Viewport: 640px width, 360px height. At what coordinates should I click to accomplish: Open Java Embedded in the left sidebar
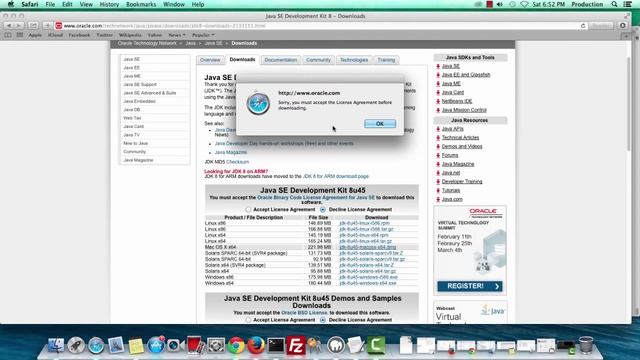(139, 101)
